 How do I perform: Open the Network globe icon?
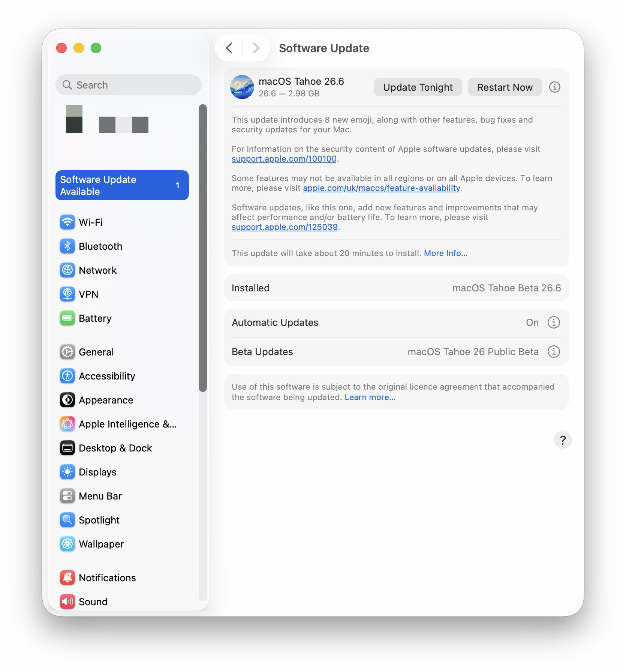[67, 270]
